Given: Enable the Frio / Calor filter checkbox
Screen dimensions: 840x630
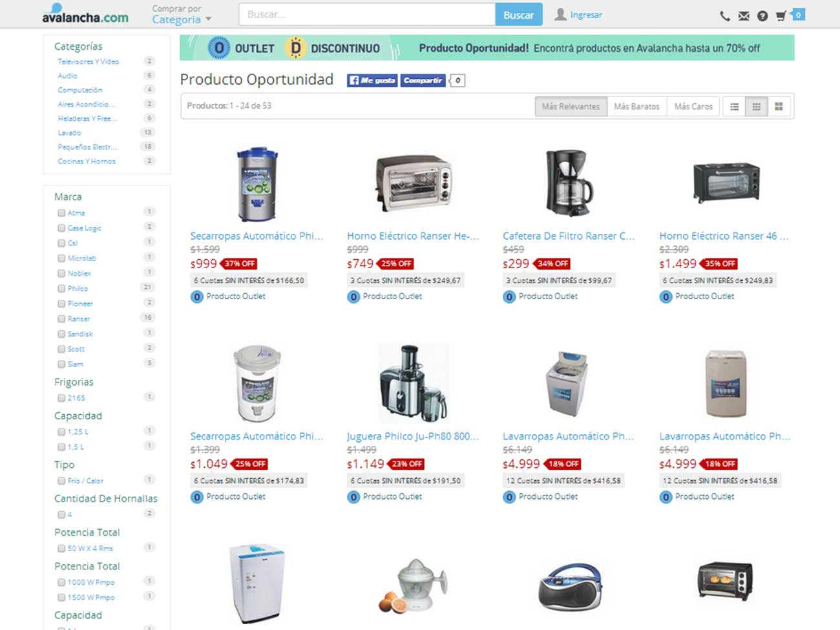Looking at the screenshot, I should tap(61, 481).
